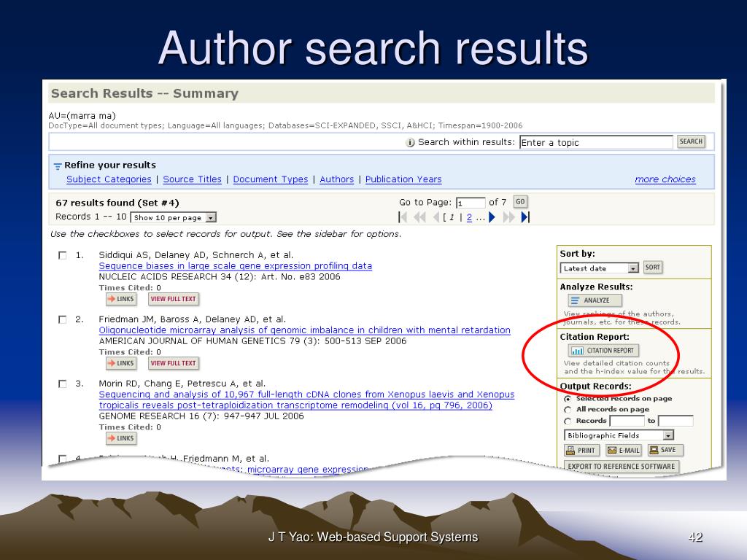Open 'Sequencing and analysis of 10,967 full-length cDNA' article
The width and height of the screenshot is (747, 560).
(306, 400)
